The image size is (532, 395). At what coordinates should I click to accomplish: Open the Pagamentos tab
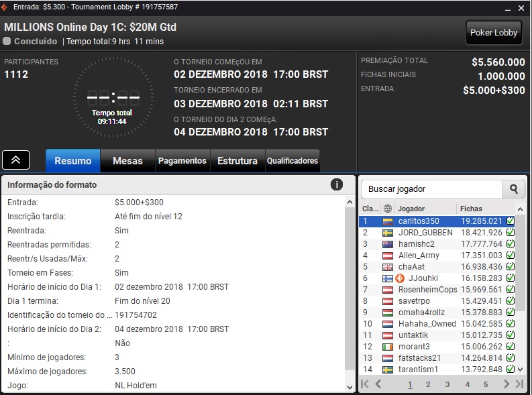tap(182, 161)
